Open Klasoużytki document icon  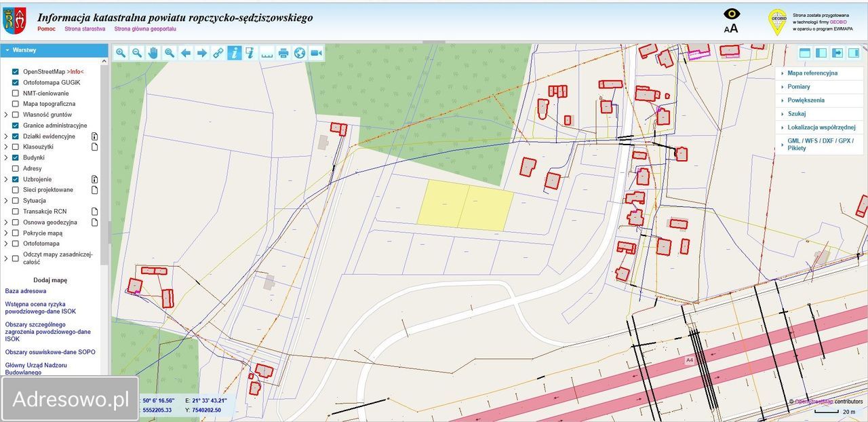(95, 147)
